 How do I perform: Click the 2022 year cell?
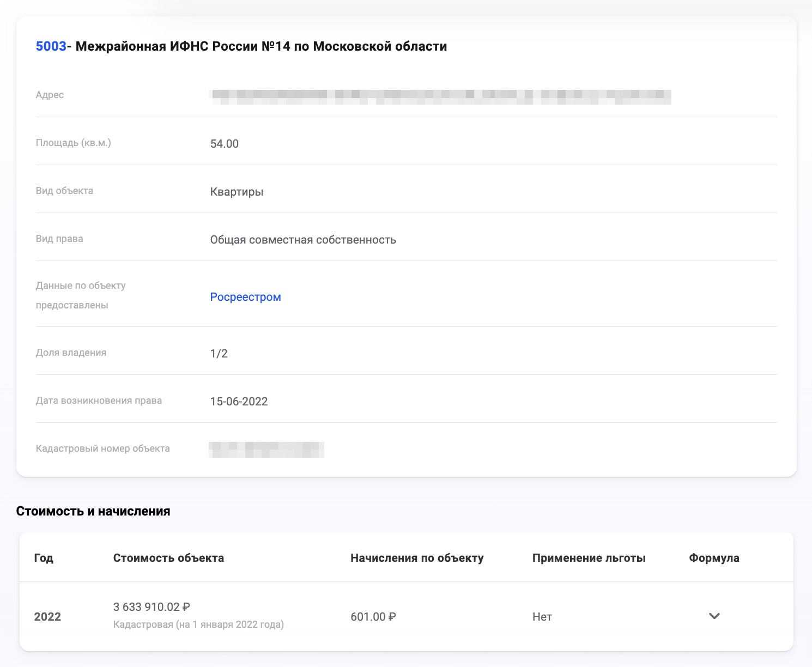47,617
